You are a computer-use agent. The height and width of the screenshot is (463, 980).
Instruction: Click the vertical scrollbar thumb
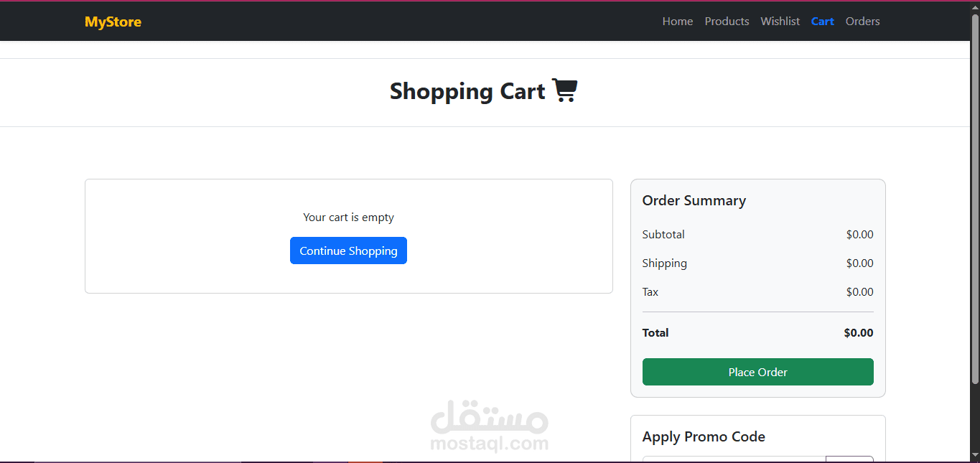coord(975,198)
